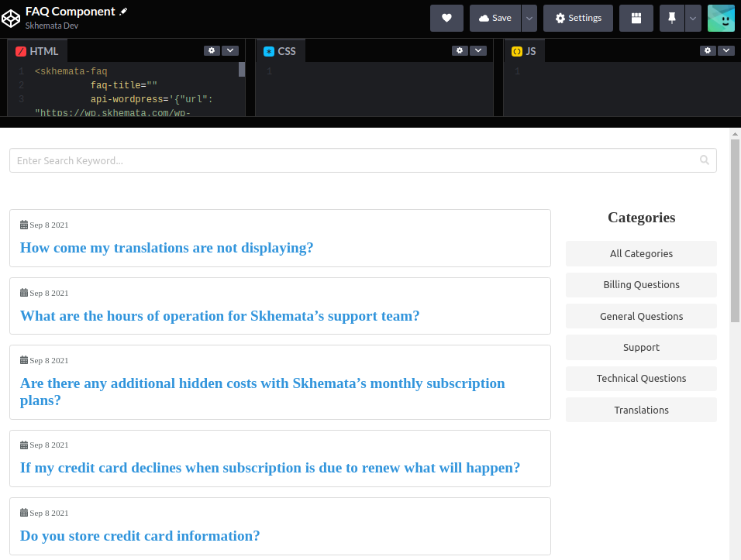741x560 pixels.
Task: Expand the CSS editor dropdown menu
Action: pyautogui.click(x=478, y=50)
